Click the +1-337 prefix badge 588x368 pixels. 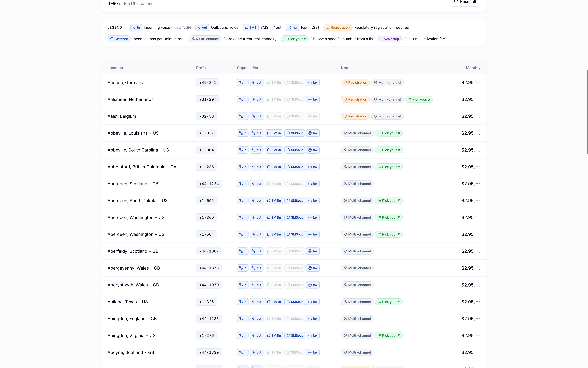207,133
